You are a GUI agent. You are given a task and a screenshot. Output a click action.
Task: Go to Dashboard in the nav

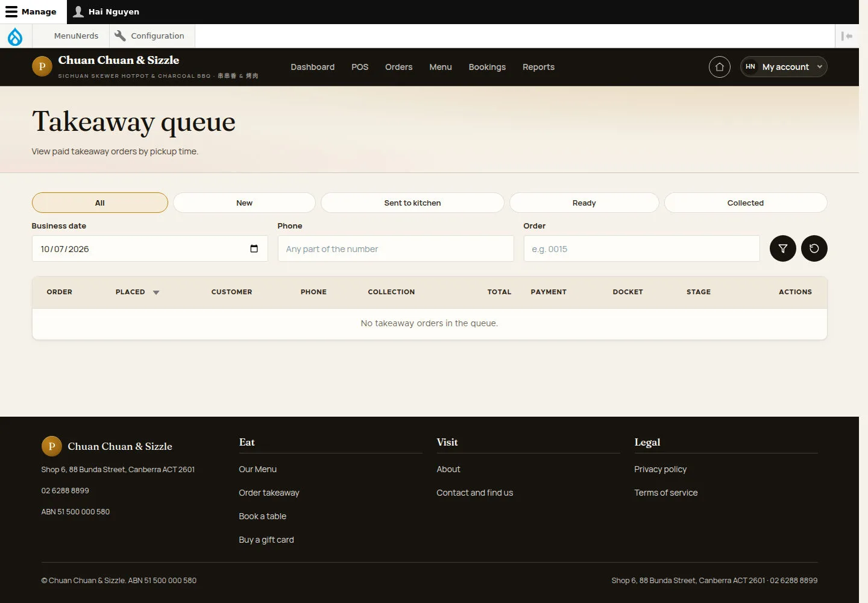tap(312, 67)
